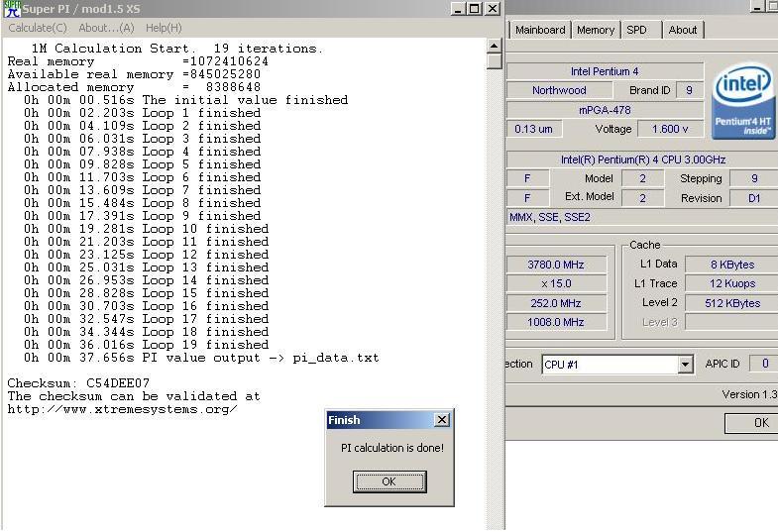Click the OK button in CPU-Z window
The width and height of the screenshot is (778, 532).
(x=751, y=423)
